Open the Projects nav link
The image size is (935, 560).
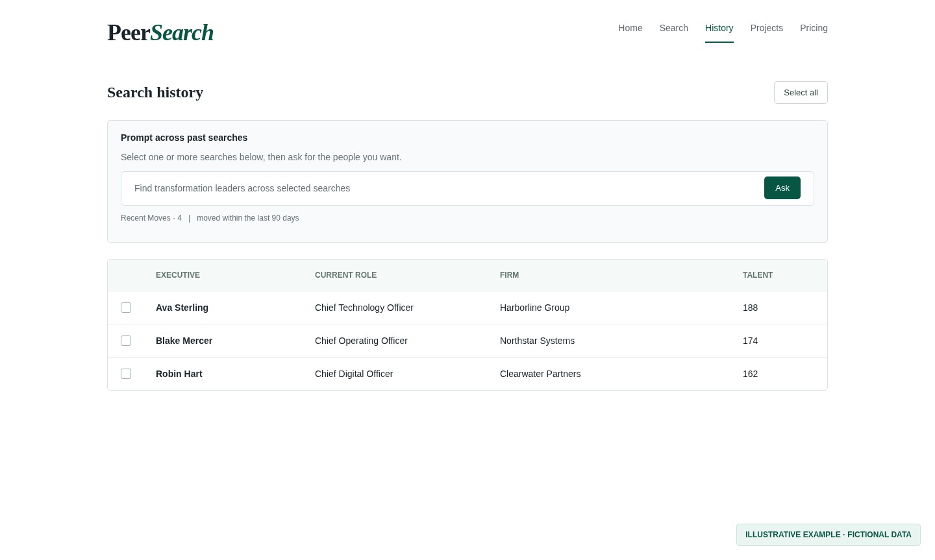pyautogui.click(x=767, y=28)
